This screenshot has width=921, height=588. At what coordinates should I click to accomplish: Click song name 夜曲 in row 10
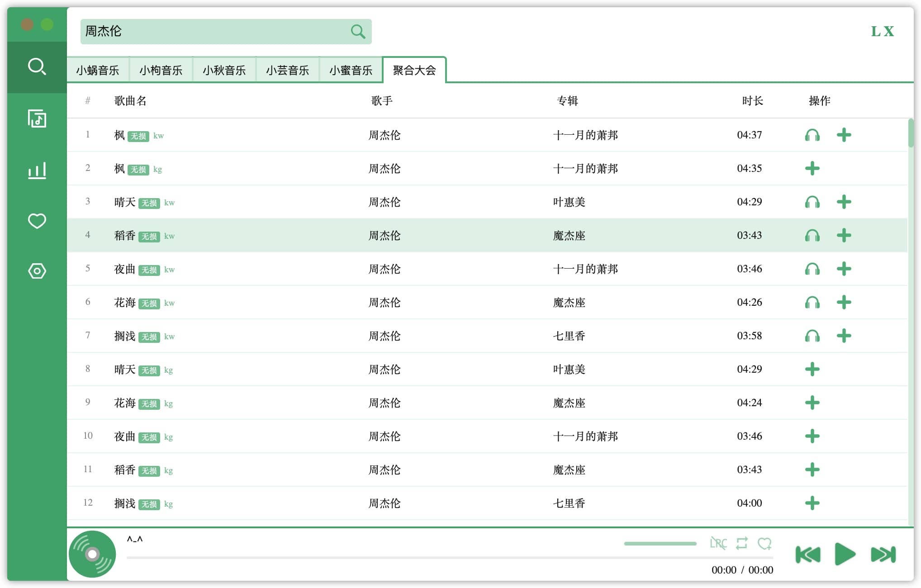(x=125, y=436)
